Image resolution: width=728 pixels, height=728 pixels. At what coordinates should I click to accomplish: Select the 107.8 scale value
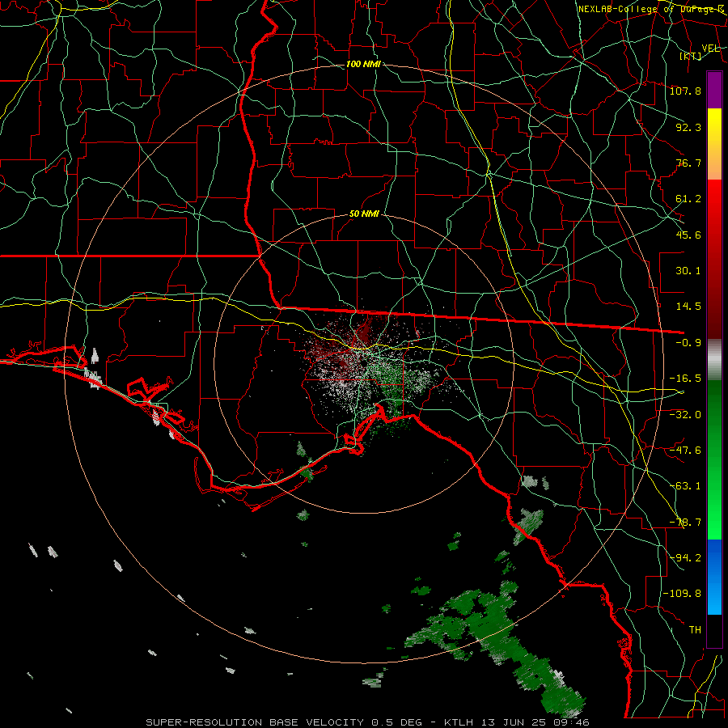685,91
